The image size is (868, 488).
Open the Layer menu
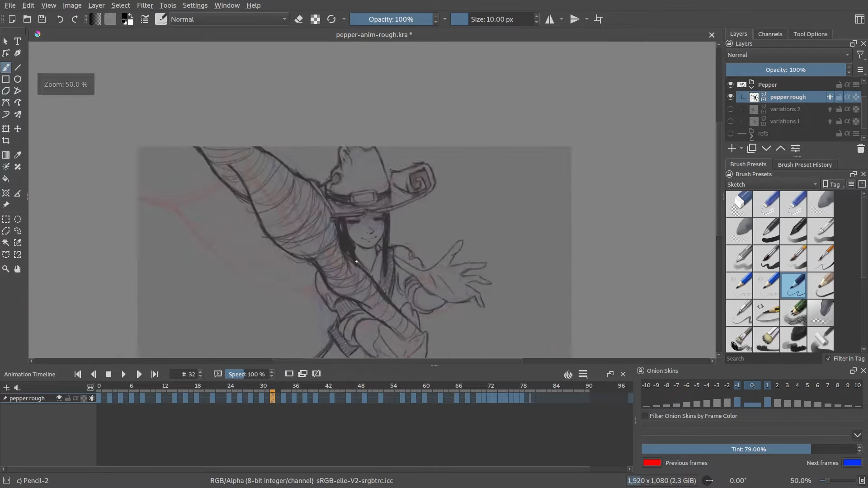point(96,5)
